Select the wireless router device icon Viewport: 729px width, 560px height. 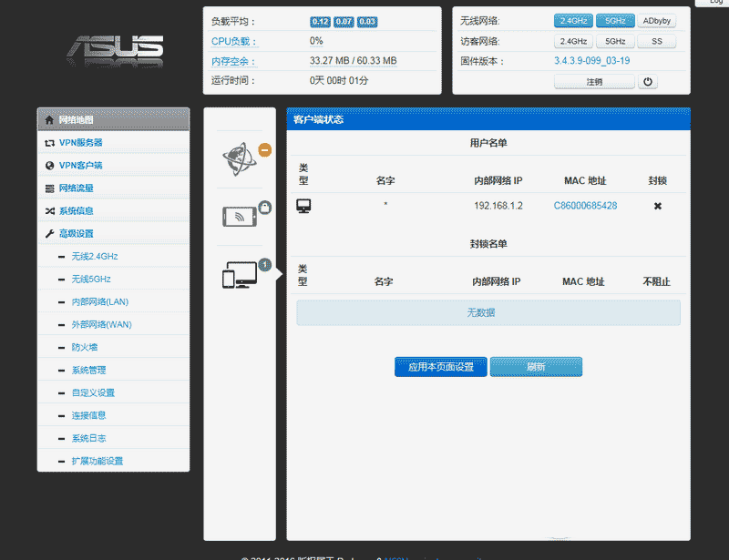[x=240, y=217]
